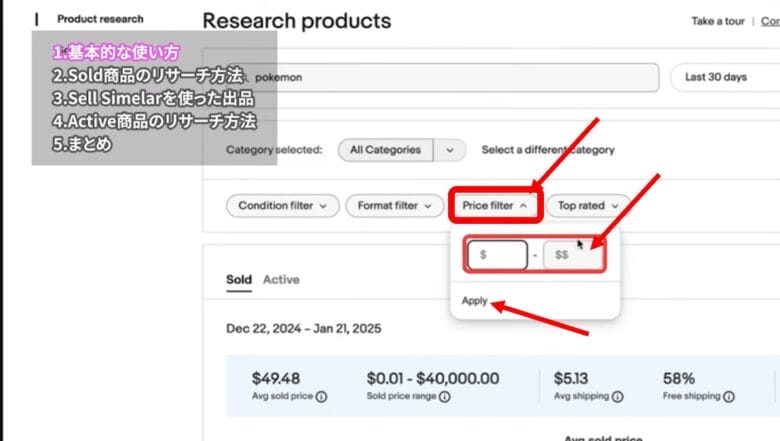Screen dimensions: 780x441
Task: Collapse the Price filter dropdown
Action: [x=495, y=206]
